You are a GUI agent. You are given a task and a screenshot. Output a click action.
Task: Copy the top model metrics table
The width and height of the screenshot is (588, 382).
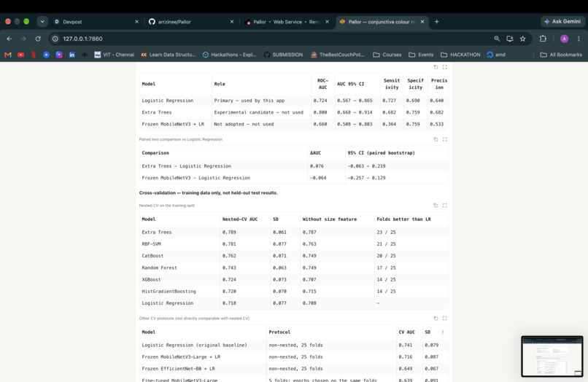click(x=436, y=67)
